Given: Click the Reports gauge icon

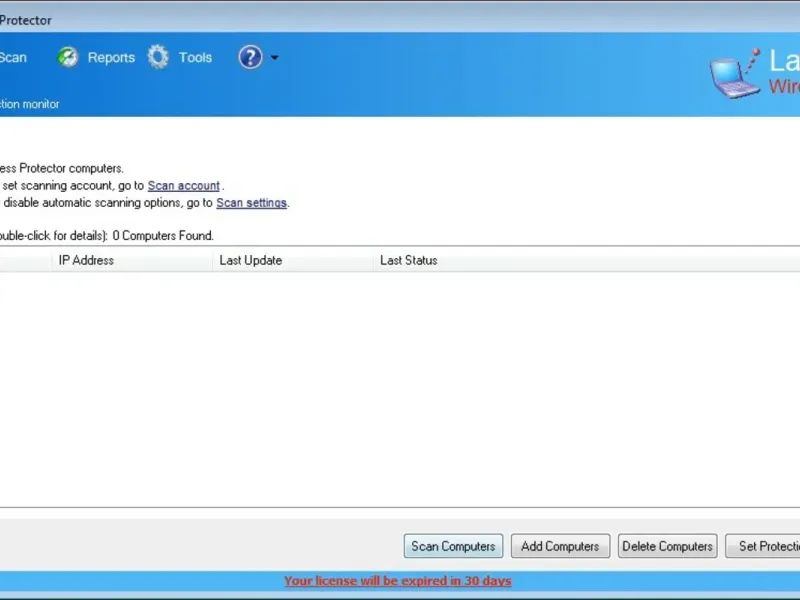Looking at the screenshot, I should click(x=67, y=57).
